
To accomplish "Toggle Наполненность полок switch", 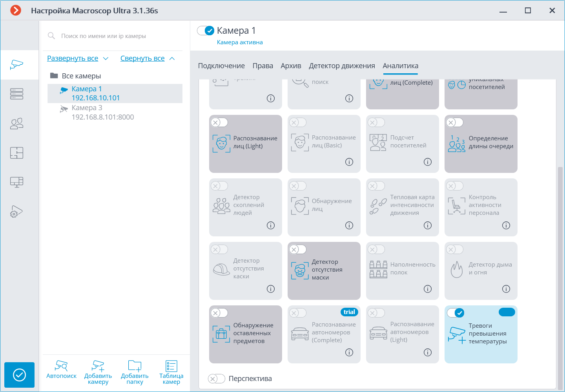I will point(376,249).
